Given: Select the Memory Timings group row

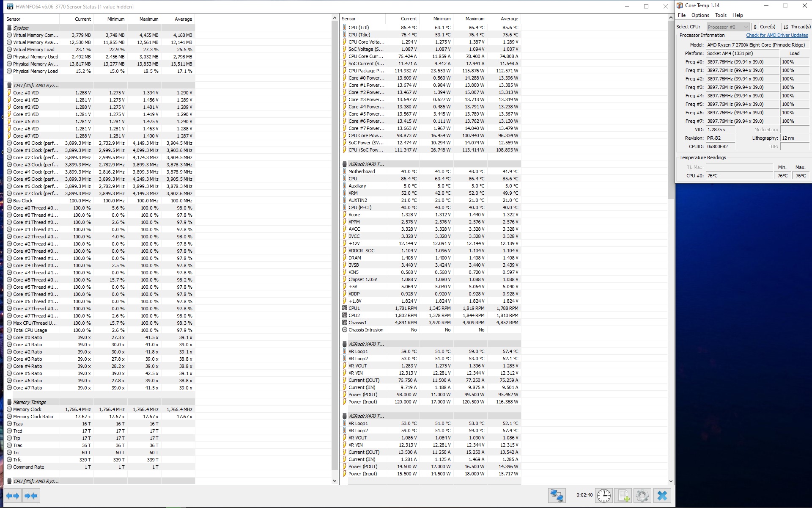Looking at the screenshot, I should point(30,402).
